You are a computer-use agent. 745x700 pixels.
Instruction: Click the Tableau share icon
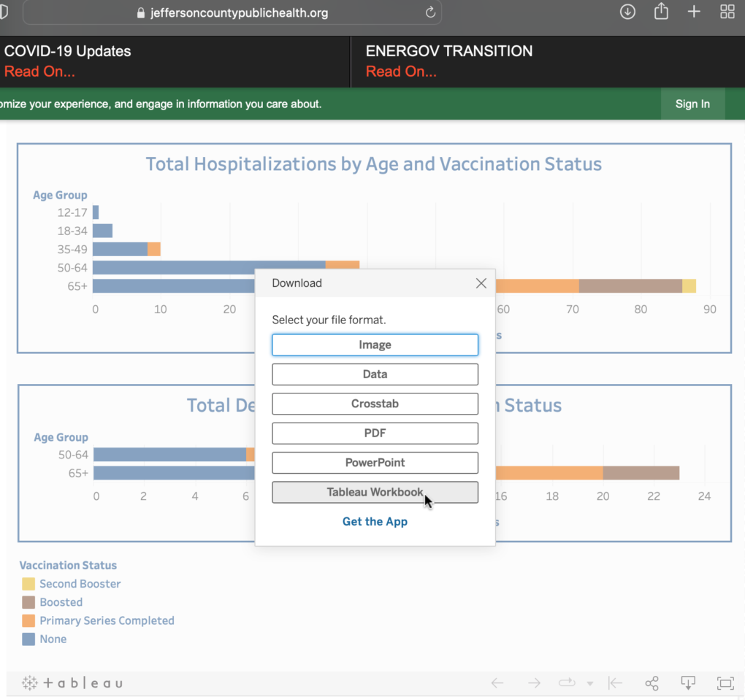652,683
